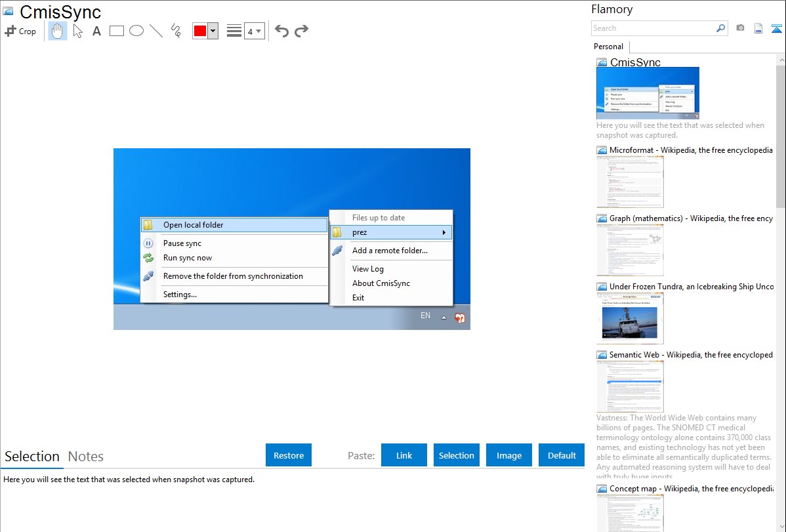Click the Selection paste button

tap(456, 455)
